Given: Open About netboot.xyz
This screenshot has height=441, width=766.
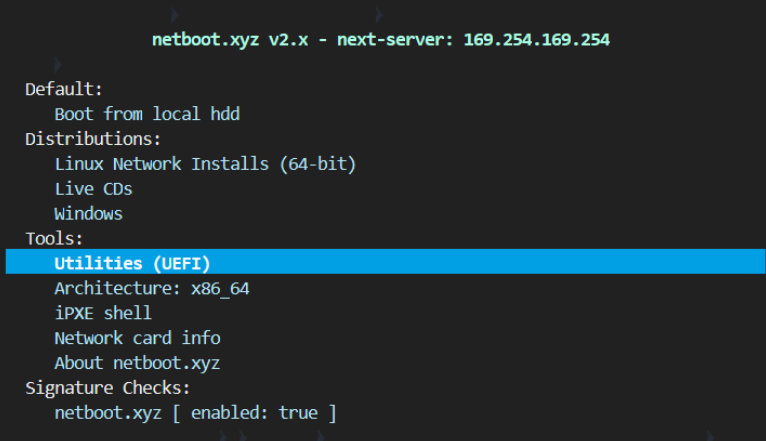Looking at the screenshot, I should point(137,363).
